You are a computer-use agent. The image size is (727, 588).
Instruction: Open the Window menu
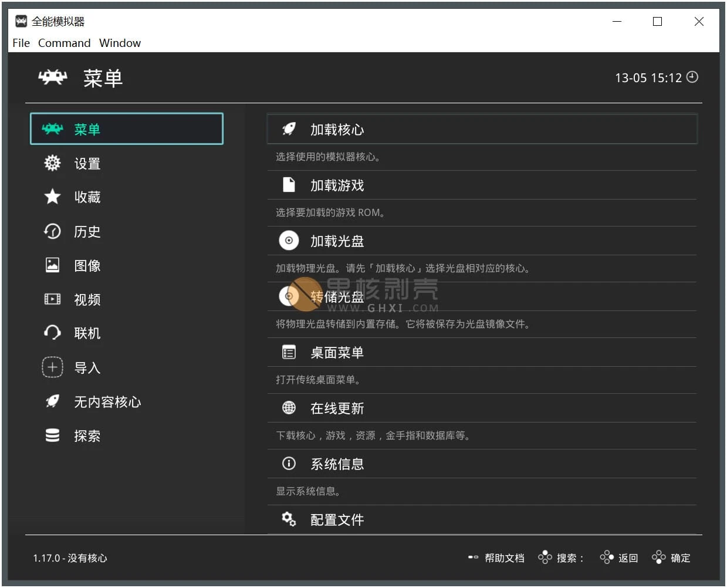coord(120,43)
